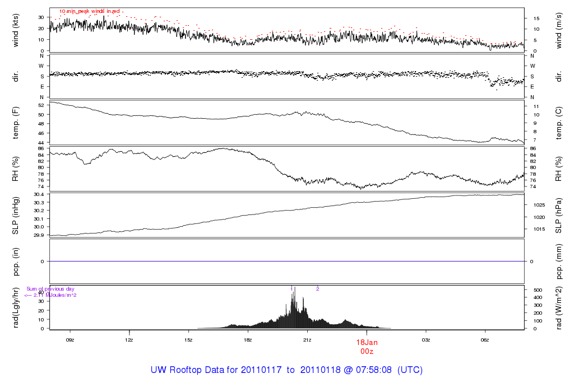
Task: Click the '30' wind kts tick value
Action: point(41,17)
